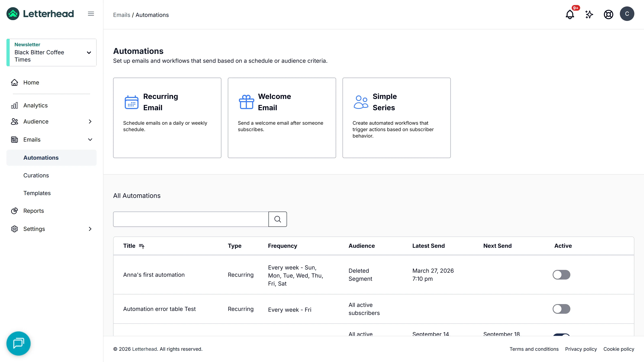Click the Letterhead wordmark text
644x362 pixels.
[49, 14]
